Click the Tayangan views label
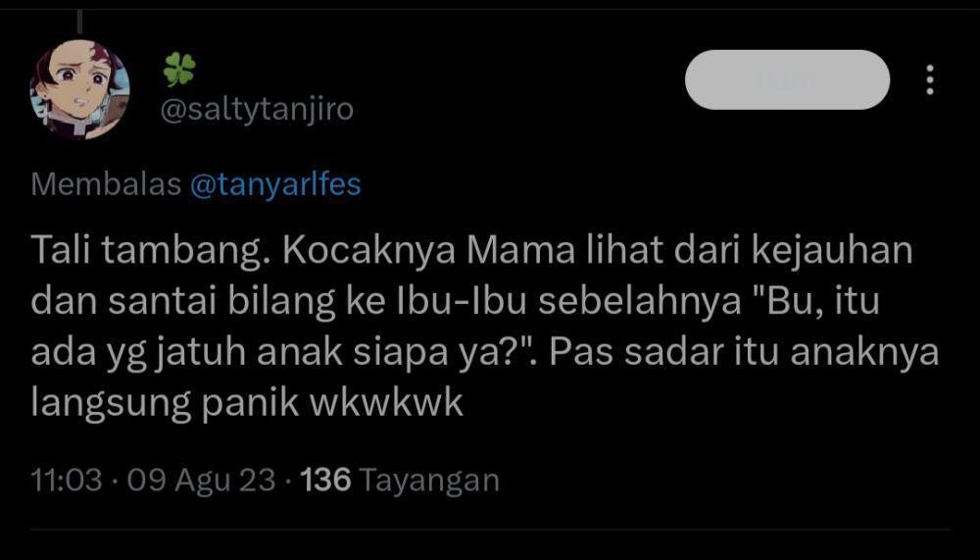Image resolution: width=980 pixels, height=560 pixels. click(430, 482)
